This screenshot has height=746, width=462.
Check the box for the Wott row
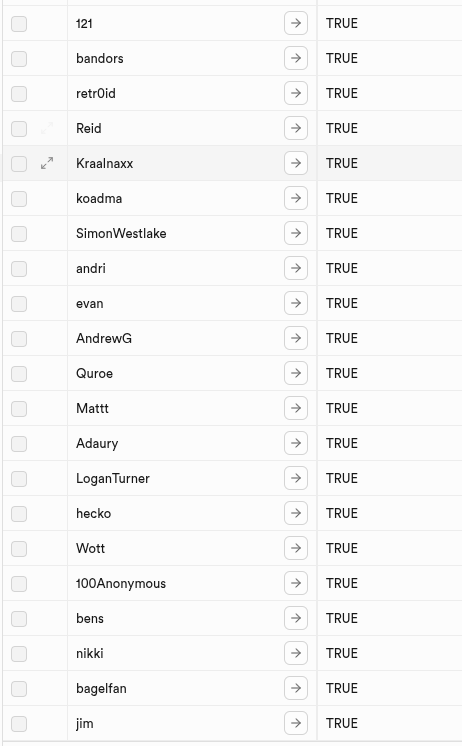(x=19, y=549)
